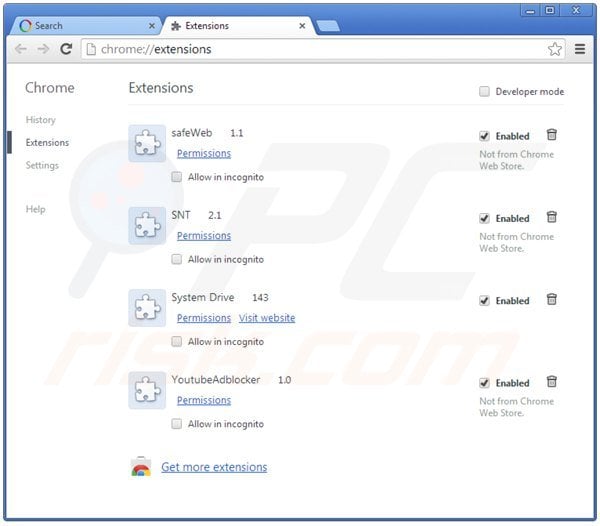Close the Search tab

pyautogui.click(x=152, y=26)
